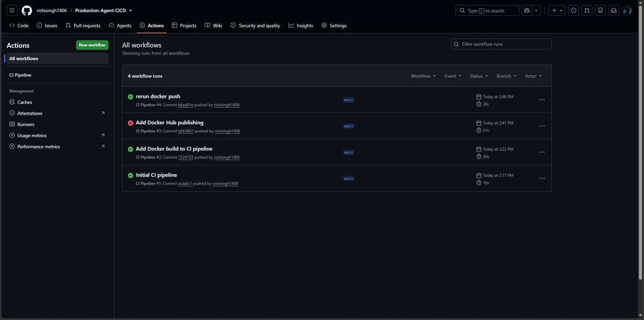Switch to the Wiki tab
644x320 pixels.
coord(213,25)
